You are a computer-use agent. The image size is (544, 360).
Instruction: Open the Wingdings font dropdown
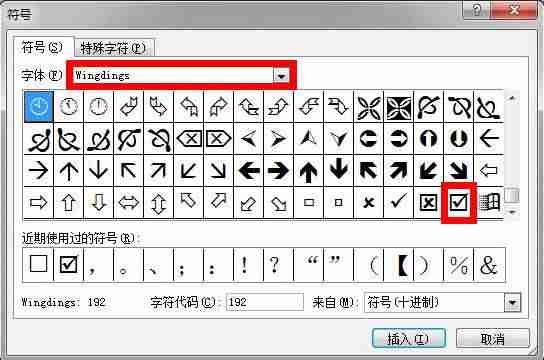click(281, 75)
